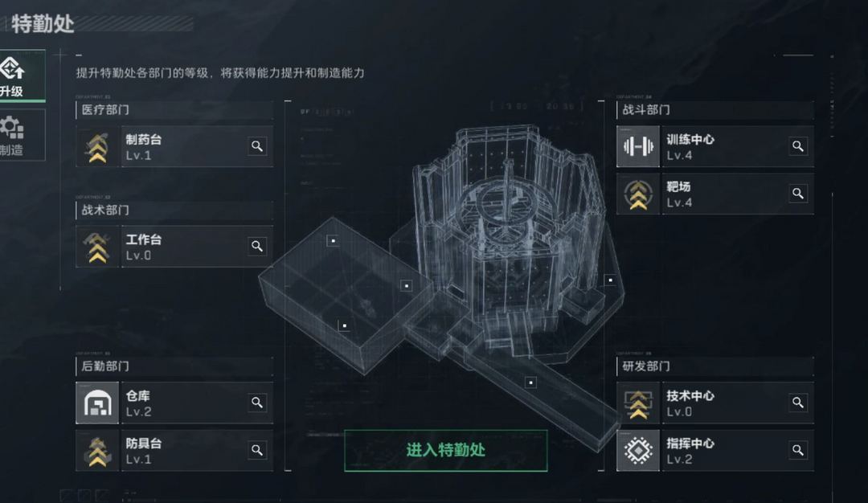Click the 指挥中心 chip icon
This screenshot has width=868, height=503.
(x=637, y=451)
